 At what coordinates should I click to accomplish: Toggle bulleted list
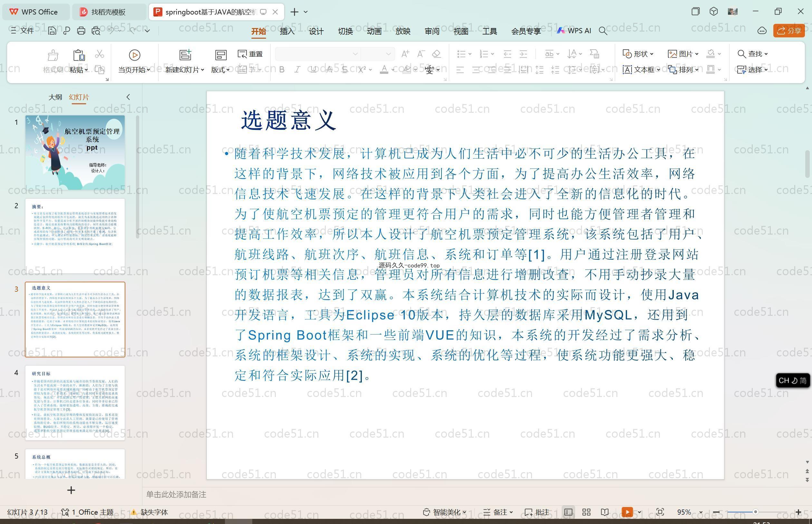point(461,54)
